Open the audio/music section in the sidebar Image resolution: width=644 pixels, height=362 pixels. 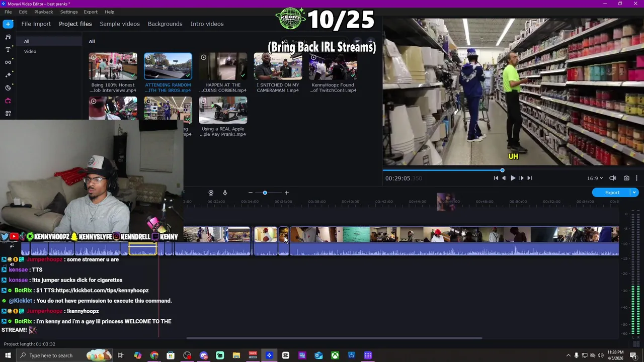coord(8,37)
